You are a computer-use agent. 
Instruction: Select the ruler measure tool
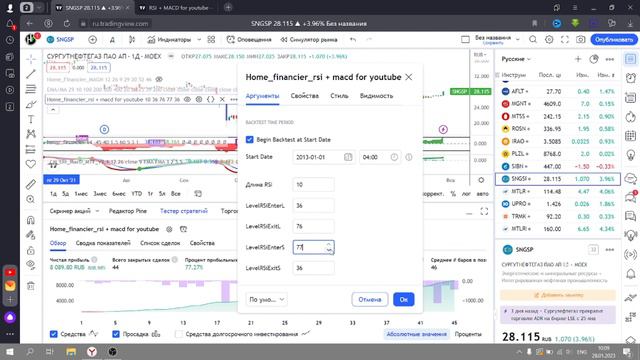coord(31,184)
